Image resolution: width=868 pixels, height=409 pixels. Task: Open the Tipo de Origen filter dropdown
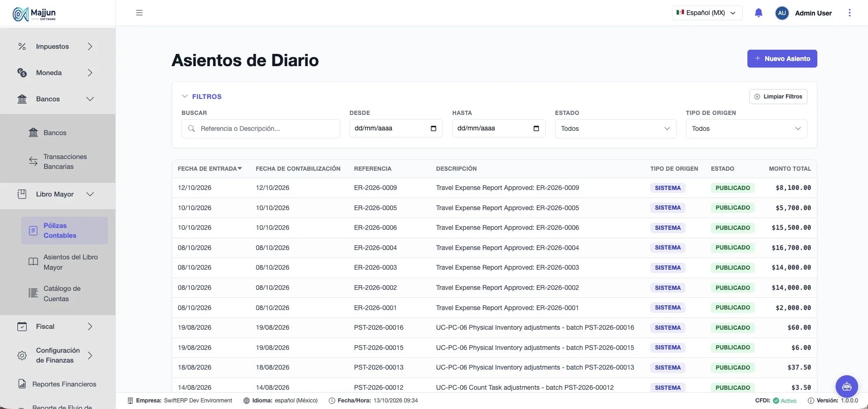click(x=746, y=129)
